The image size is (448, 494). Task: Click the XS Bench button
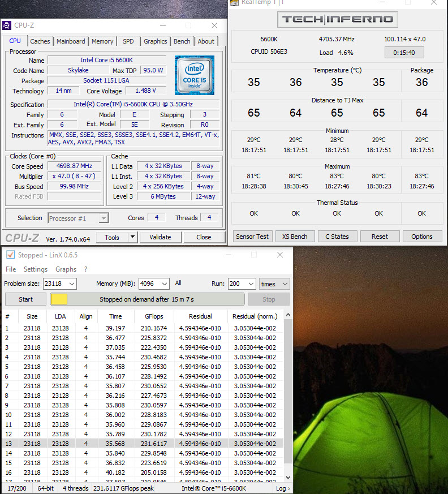tap(295, 237)
